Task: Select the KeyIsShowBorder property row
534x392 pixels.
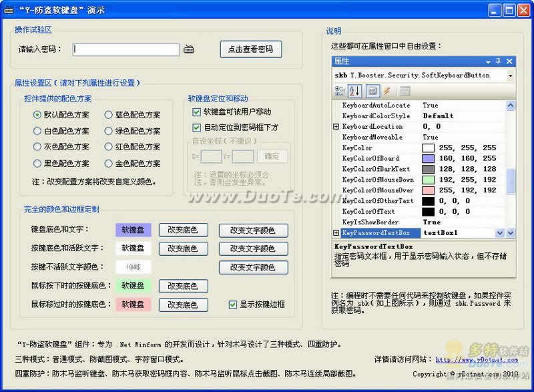Action: (x=419, y=222)
